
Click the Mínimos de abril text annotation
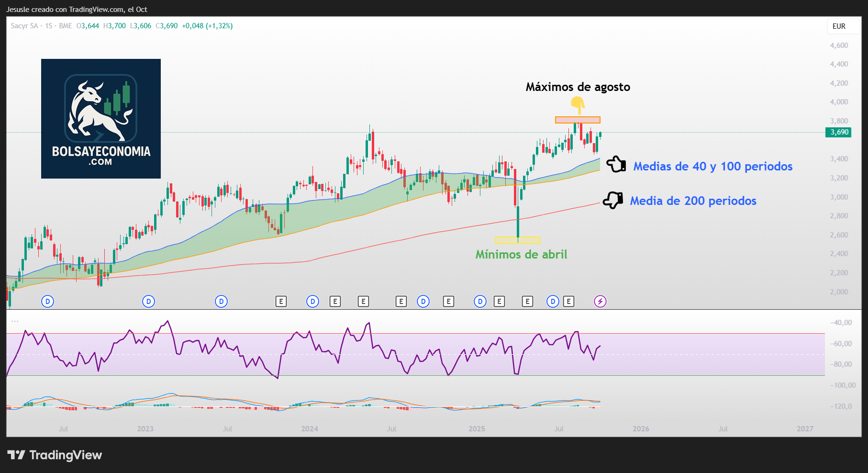pyautogui.click(x=521, y=254)
